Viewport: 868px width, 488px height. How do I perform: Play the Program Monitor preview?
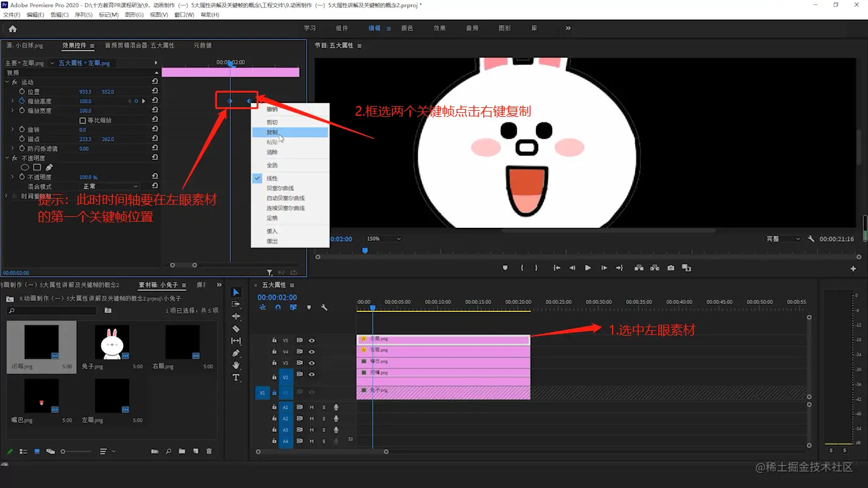point(588,268)
